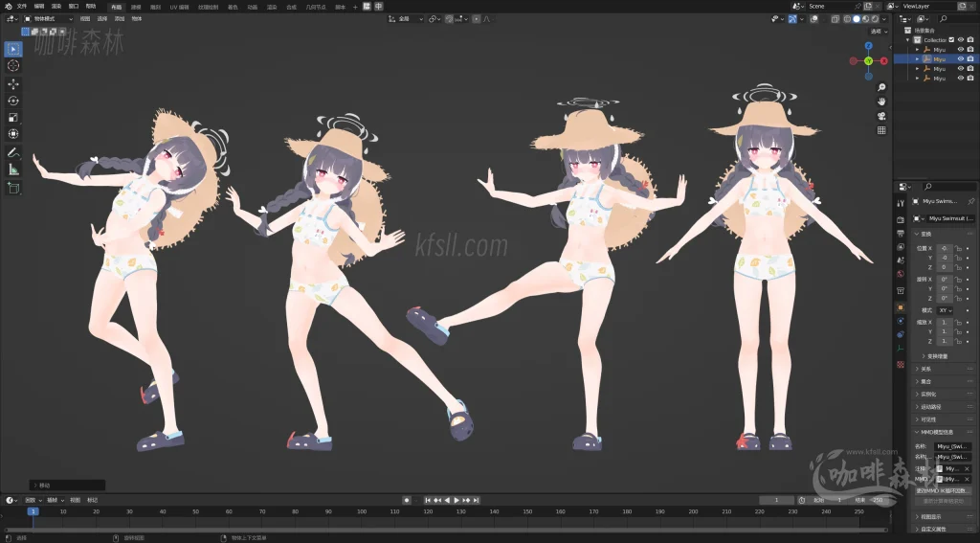The image size is (980, 543).
Task: Open the rotation mode XY… dropdown
Action: click(945, 310)
